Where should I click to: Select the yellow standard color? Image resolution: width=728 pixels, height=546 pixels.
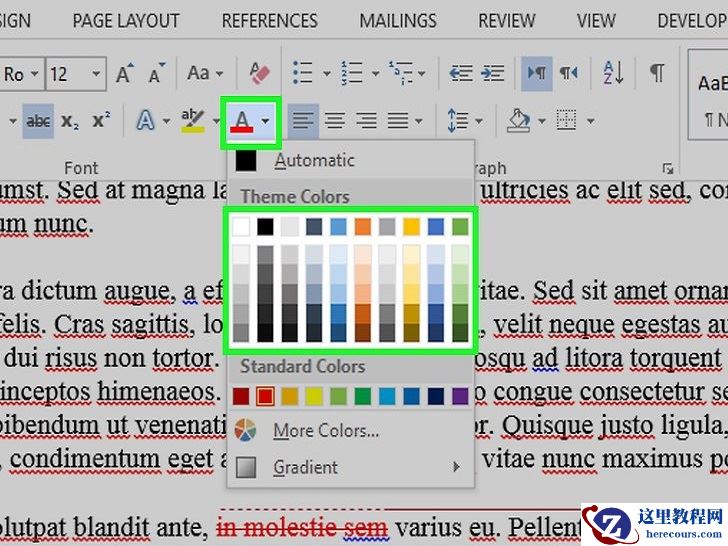click(314, 396)
